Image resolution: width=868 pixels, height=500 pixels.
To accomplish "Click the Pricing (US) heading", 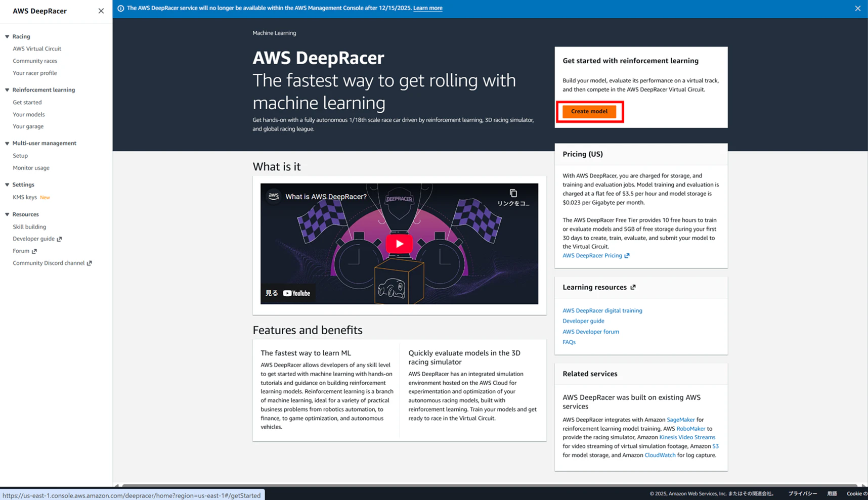I will (583, 154).
